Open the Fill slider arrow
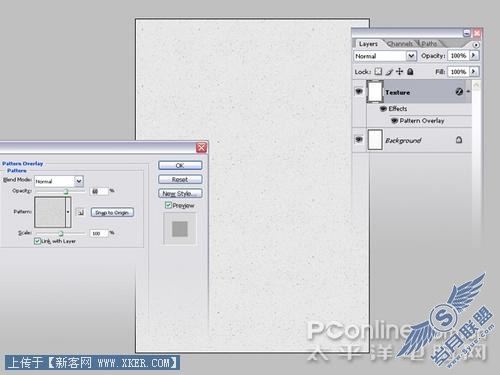The height and width of the screenshot is (375, 500). 474,71
